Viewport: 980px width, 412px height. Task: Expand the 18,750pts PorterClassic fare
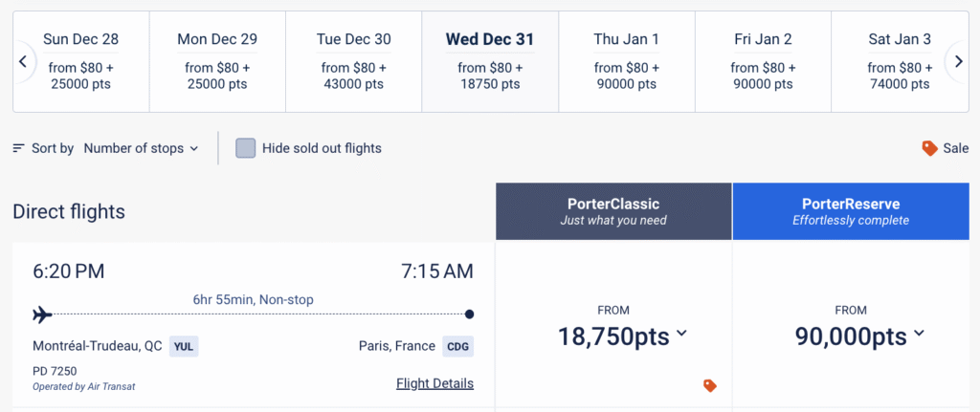point(622,335)
